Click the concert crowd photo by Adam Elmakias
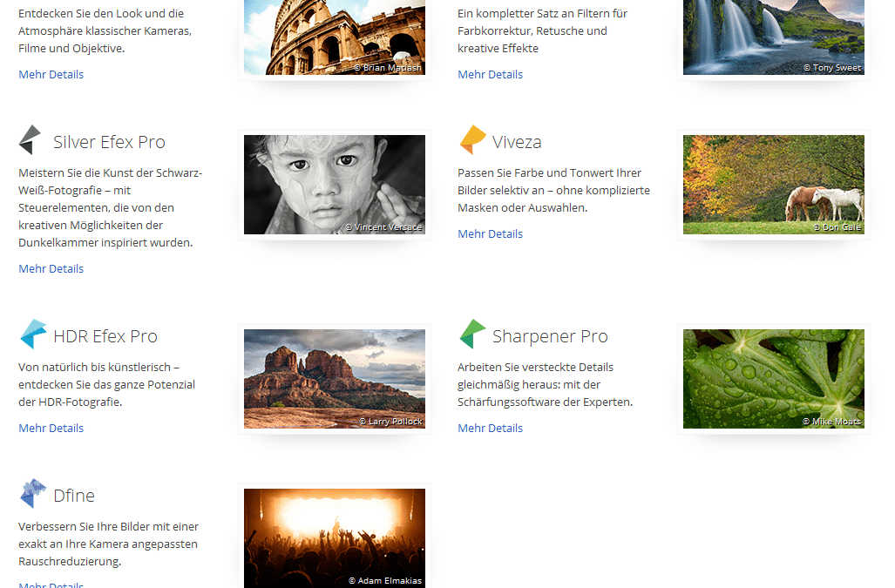The width and height of the screenshot is (895, 588). coord(335,538)
